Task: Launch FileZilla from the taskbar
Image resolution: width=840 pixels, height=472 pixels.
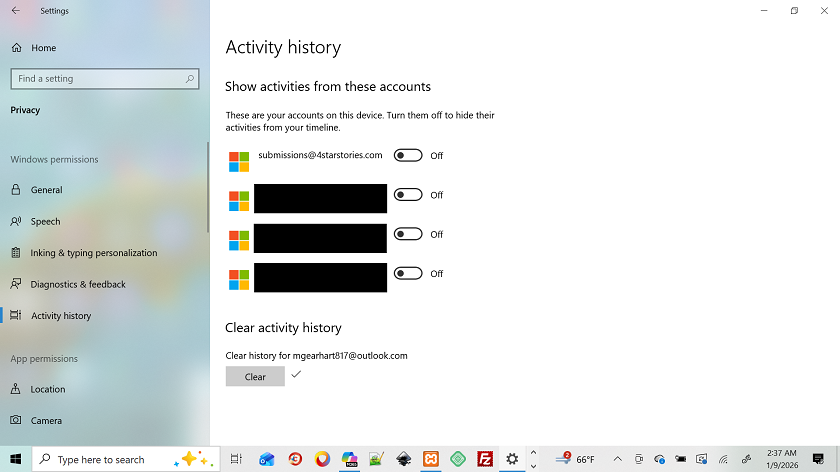Action: (x=485, y=459)
